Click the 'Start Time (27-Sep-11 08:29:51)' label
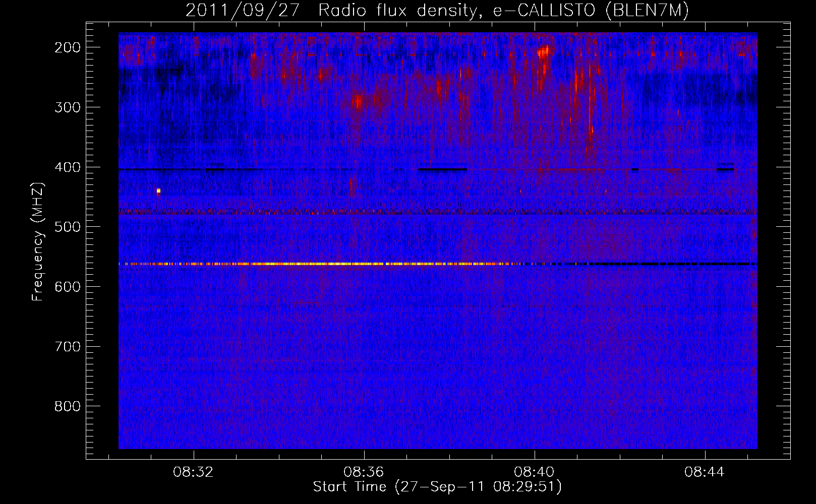Viewport: 816px width, 504px height. pos(437,487)
